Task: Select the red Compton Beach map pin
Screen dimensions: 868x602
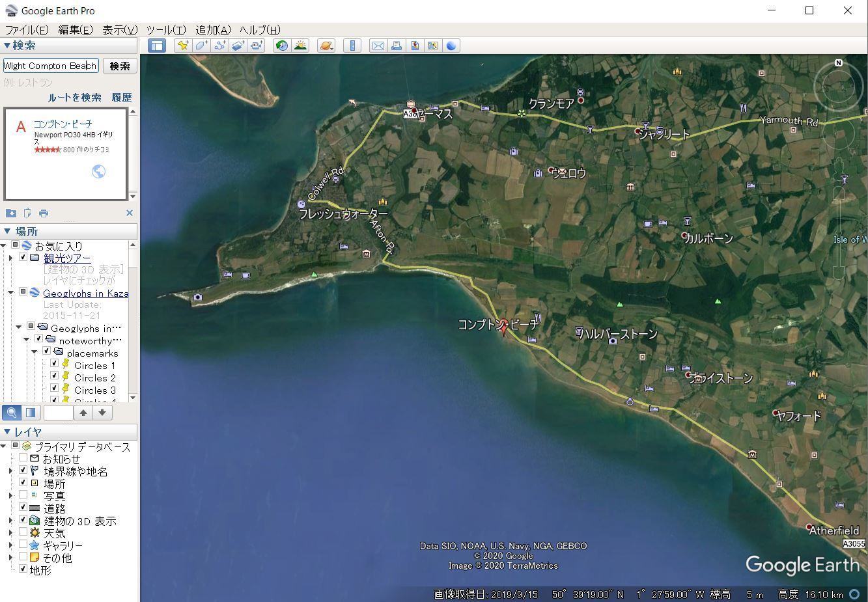Action: pyautogui.click(x=503, y=327)
